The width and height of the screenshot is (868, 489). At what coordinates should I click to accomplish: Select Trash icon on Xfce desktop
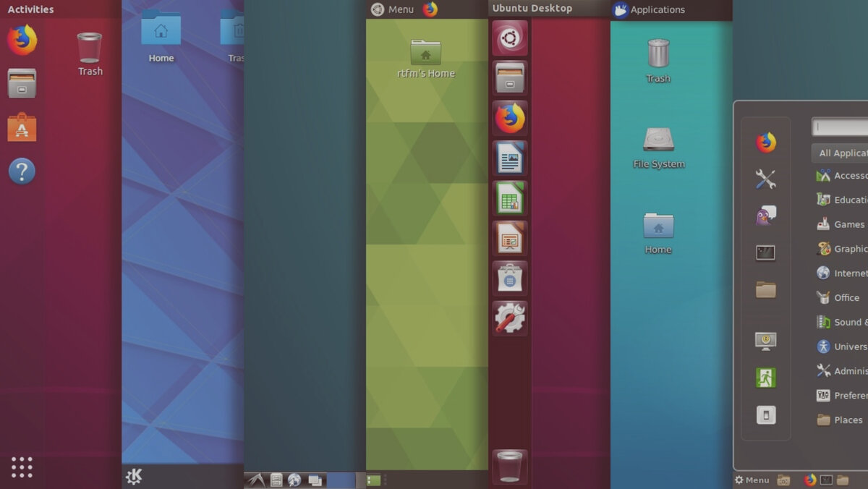(658, 61)
